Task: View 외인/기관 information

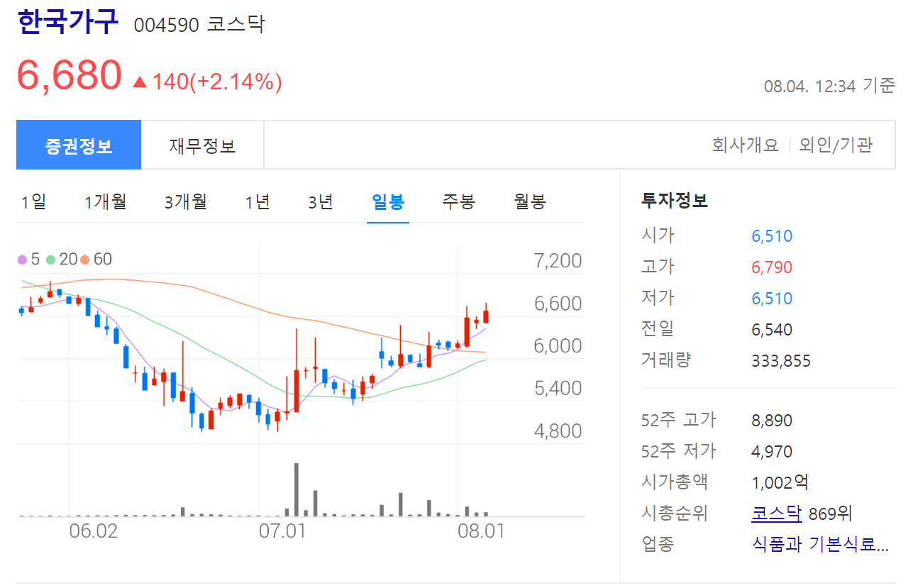Action: pyautogui.click(x=836, y=144)
